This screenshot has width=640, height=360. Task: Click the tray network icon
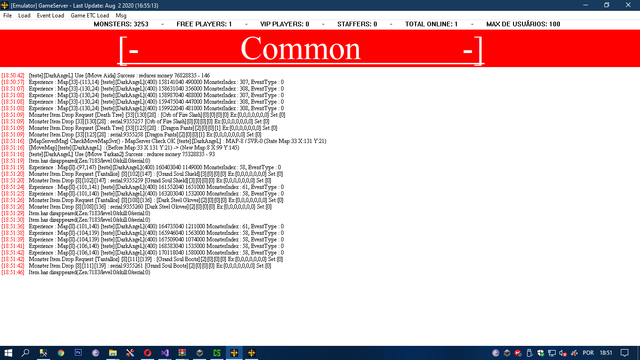click(x=552, y=353)
